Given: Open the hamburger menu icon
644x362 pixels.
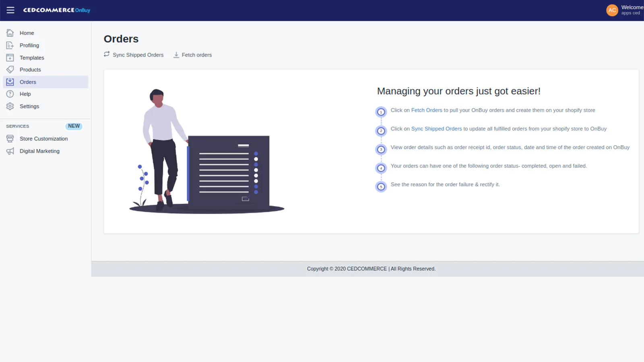Looking at the screenshot, I should 10,10.
